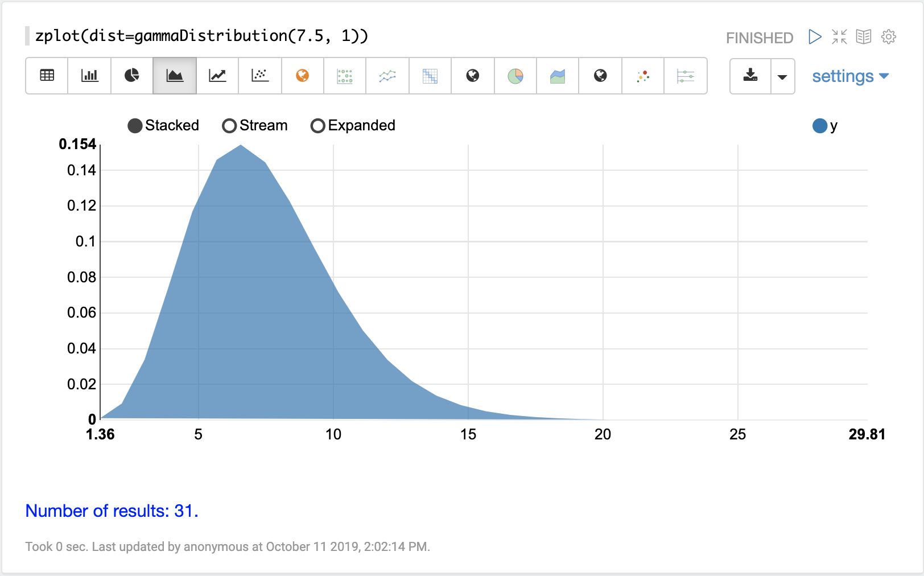
Task: Click the active area chart tab
Action: pos(175,76)
